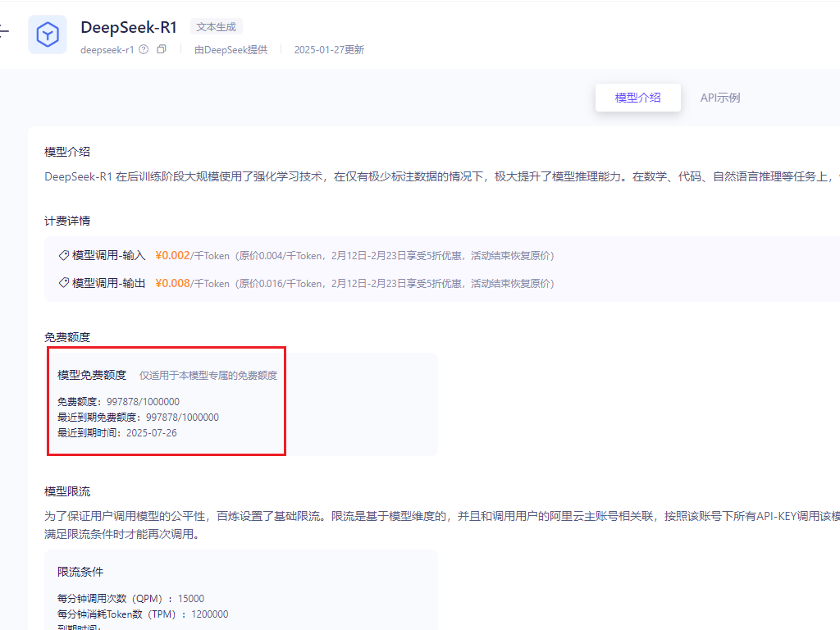This screenshot has height=630, width=840.
Task: Click the 每分钟调用次数 (QPM) 15000 line
Action: tap(130, 598)
